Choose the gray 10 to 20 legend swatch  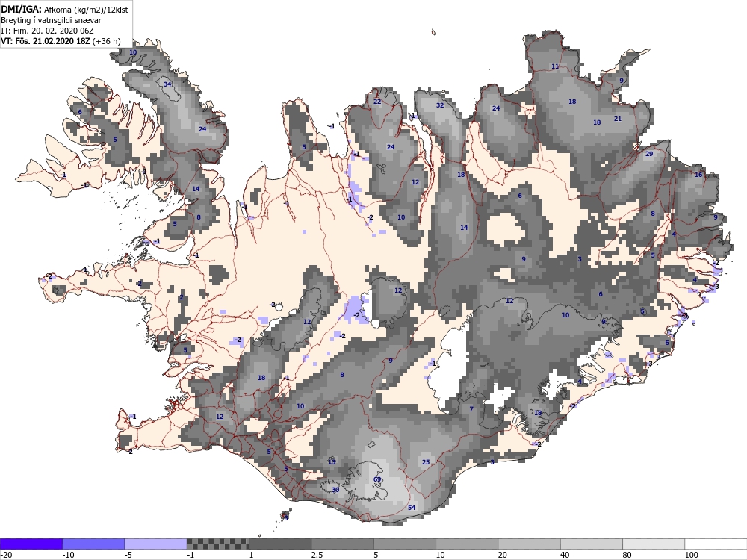pos(467,544)
